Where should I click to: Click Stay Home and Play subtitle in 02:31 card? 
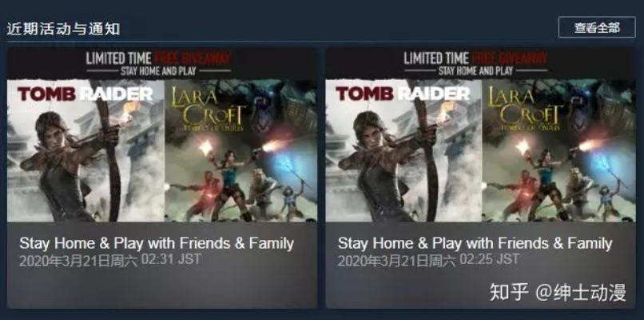[158, 71]
